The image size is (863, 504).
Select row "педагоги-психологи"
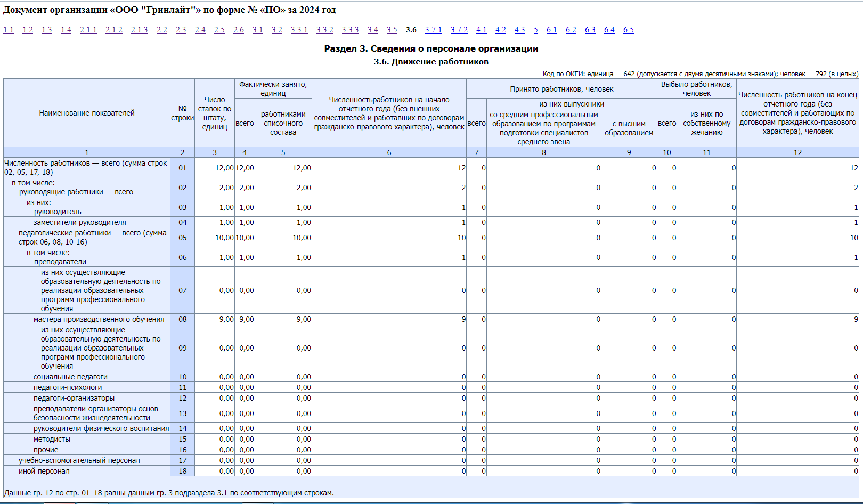point(431,387)
